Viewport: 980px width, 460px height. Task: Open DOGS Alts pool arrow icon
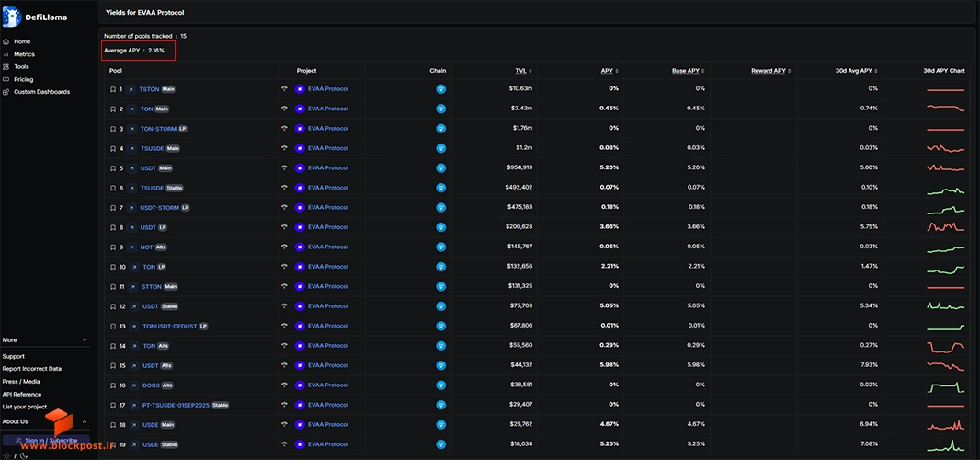pos(134,385)
